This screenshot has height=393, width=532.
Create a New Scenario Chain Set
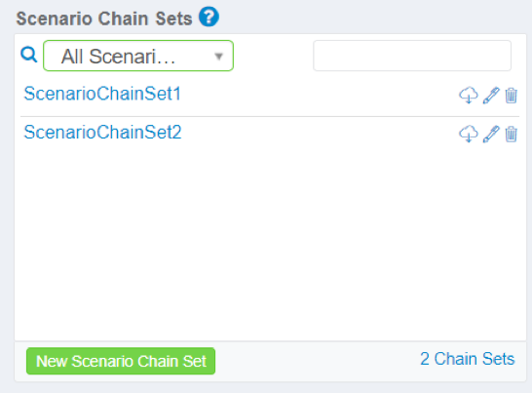[x=121, y=361]
